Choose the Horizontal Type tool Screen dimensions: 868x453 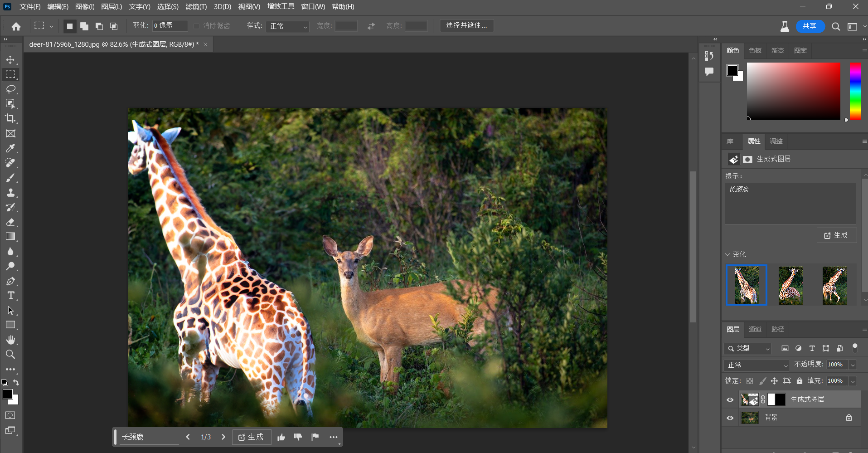(x=10, y=296)
